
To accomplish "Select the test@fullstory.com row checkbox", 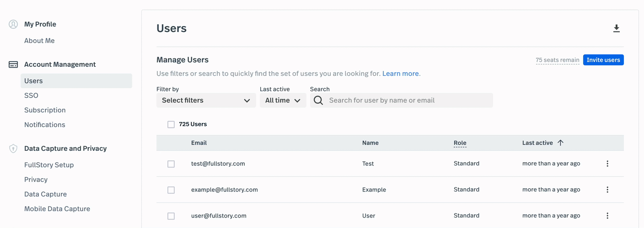I will (171, 164).
